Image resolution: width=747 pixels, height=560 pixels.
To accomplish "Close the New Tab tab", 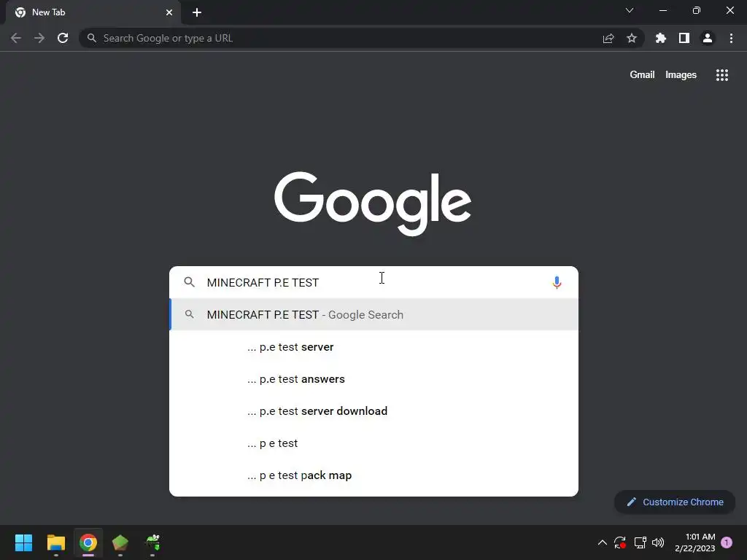I will (x=169, y=12).
